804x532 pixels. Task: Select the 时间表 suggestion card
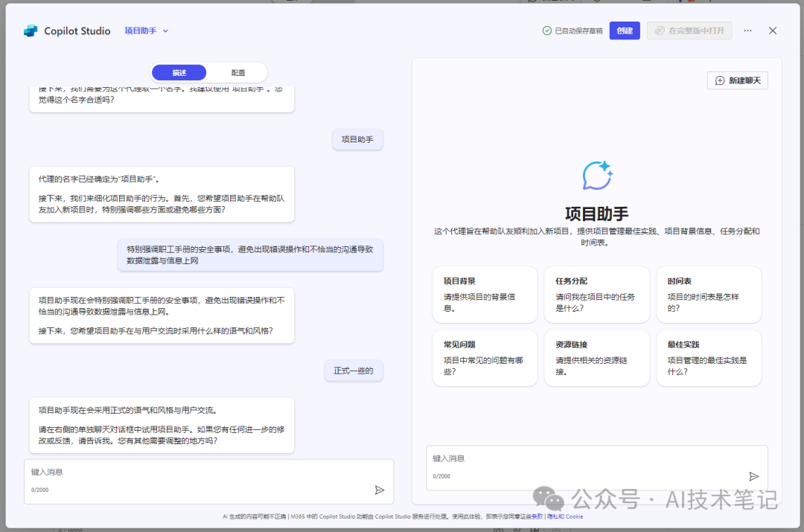click(x=709, y=294)
